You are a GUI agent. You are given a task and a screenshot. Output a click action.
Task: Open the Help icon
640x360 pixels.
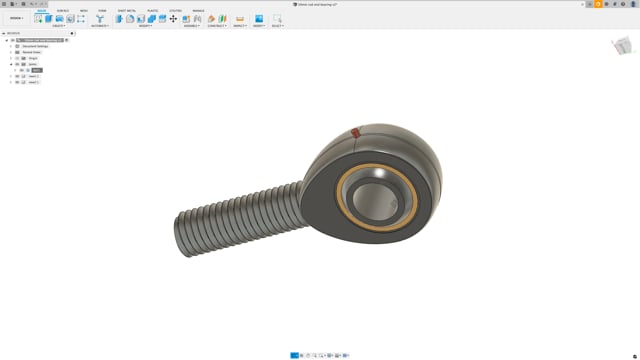tap(623, 4)
